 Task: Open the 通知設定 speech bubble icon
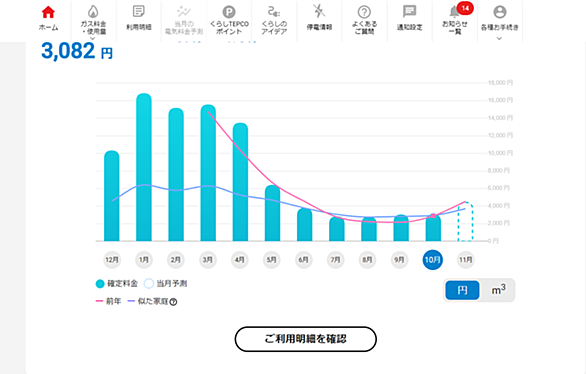point(410,12)
